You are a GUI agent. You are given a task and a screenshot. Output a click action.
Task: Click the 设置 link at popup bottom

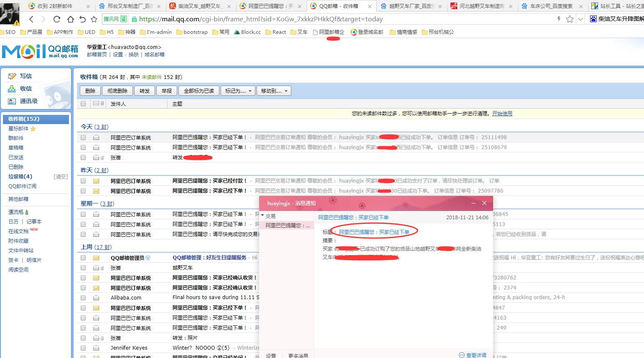point(271,355)
